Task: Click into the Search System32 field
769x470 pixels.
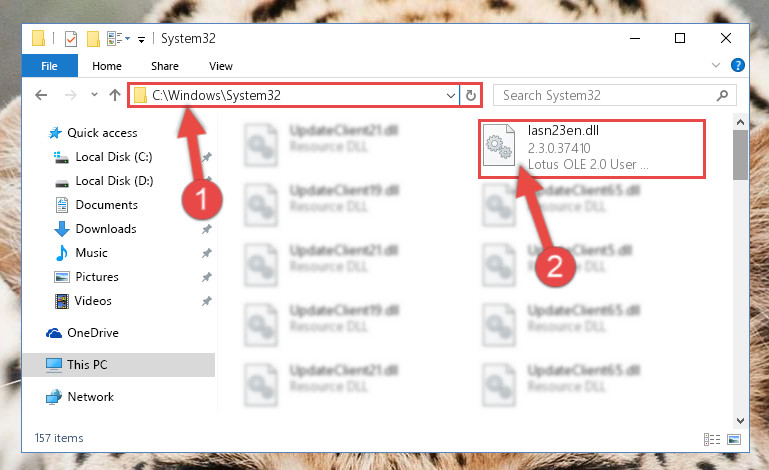Action: click(x=607, y=95)
